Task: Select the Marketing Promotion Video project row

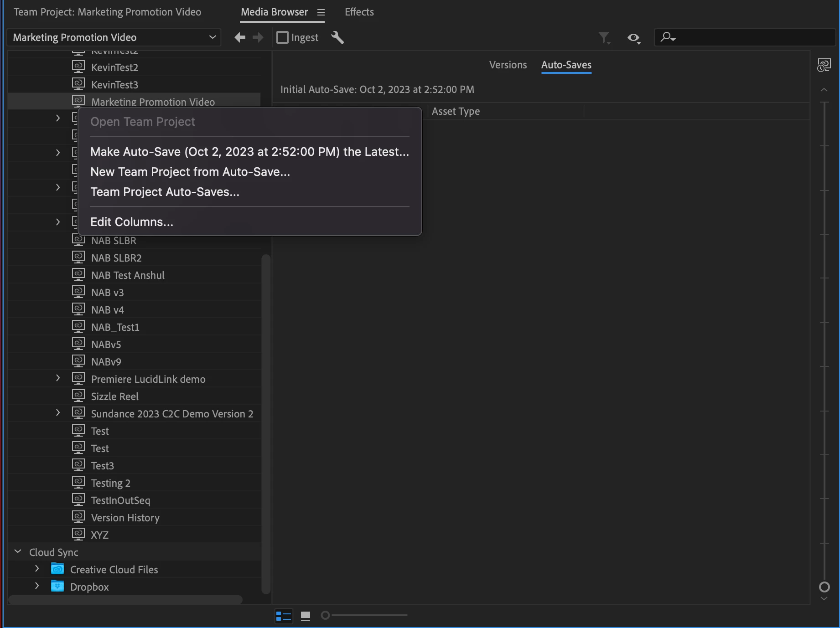Action: 135,101
